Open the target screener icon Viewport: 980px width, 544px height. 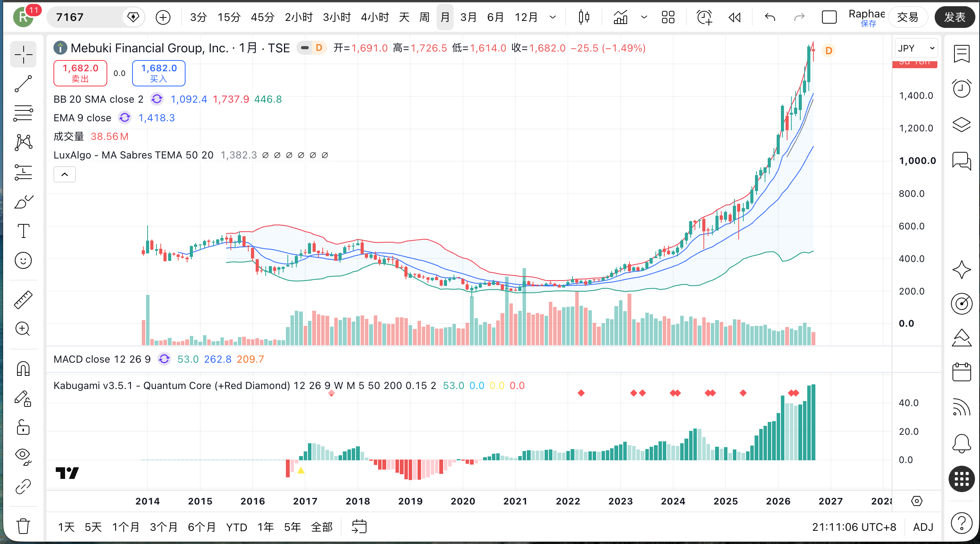point(961,304)
